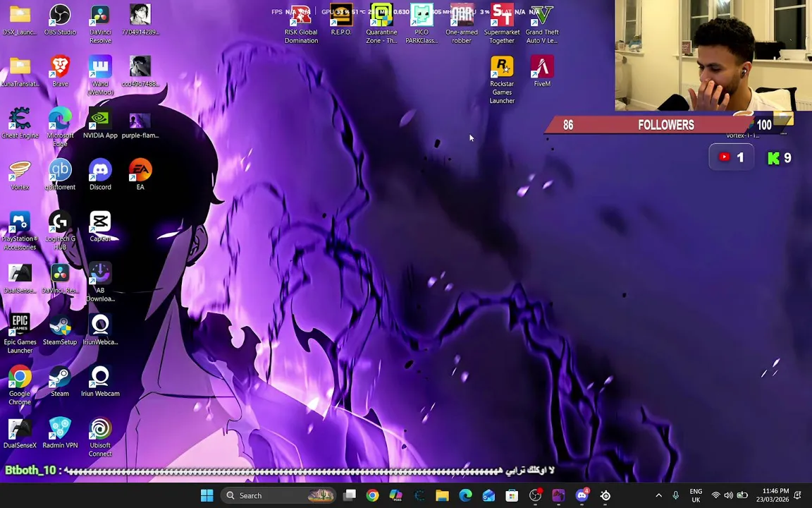The image size is (812, 508).
Task: Select the IriunWebca... installer icon
Action: [101, 331]
